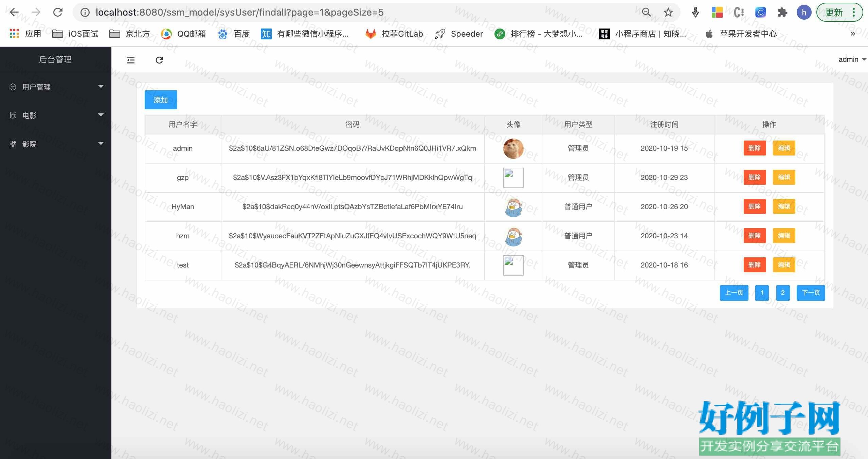Viewport: 868px width, 459px height.
Task: Click the 下一页 pagination button
Action: click(x=811, y=293)
